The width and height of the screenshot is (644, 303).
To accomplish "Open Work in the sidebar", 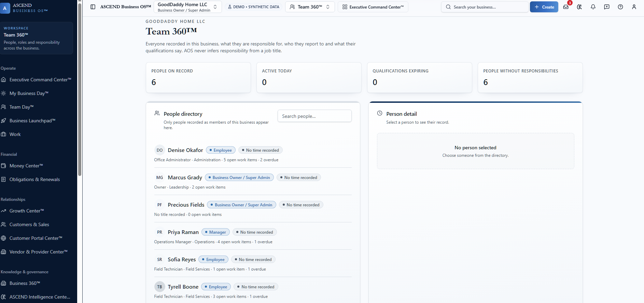I will pos(36,134).
